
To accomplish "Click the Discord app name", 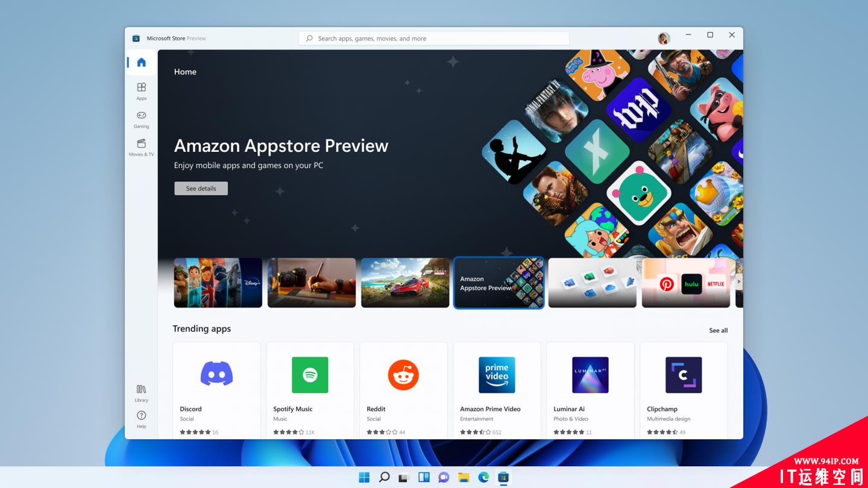I will [190, 409].
